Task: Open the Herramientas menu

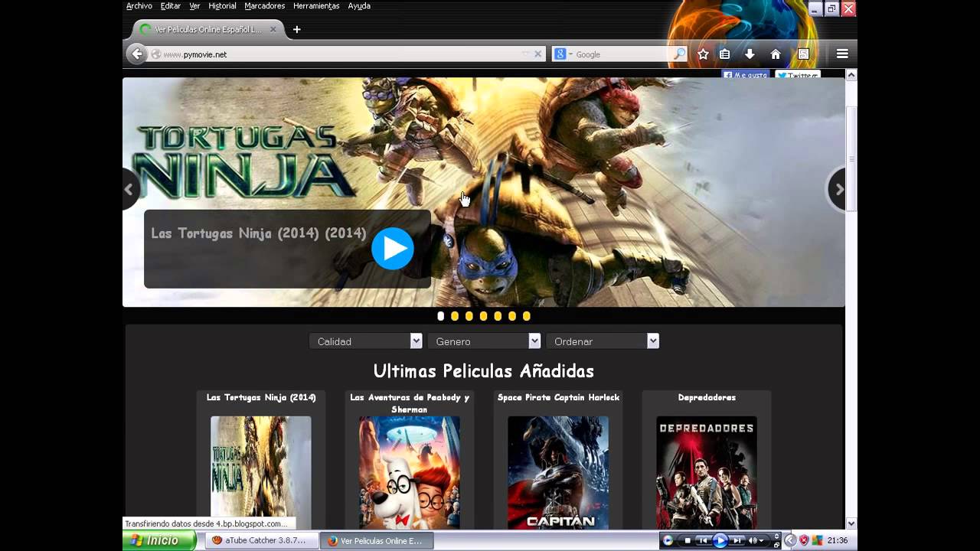Action: tap(316, 6)
